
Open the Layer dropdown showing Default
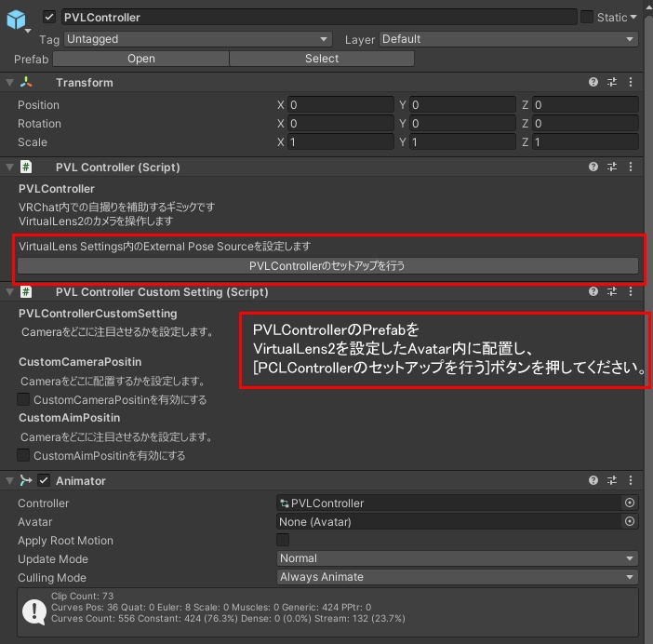pyautogui.click(x=509, y=39)
